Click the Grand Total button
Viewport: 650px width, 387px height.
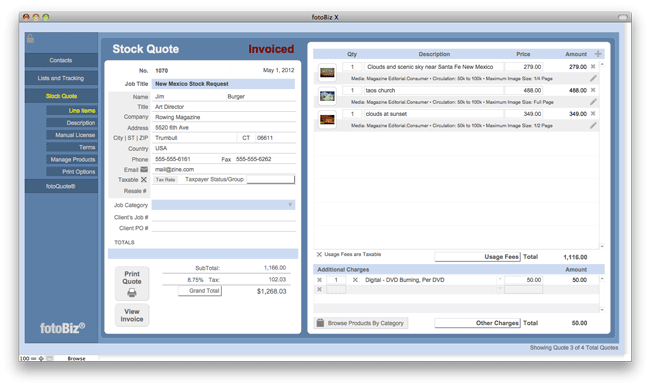click(200, 291)
